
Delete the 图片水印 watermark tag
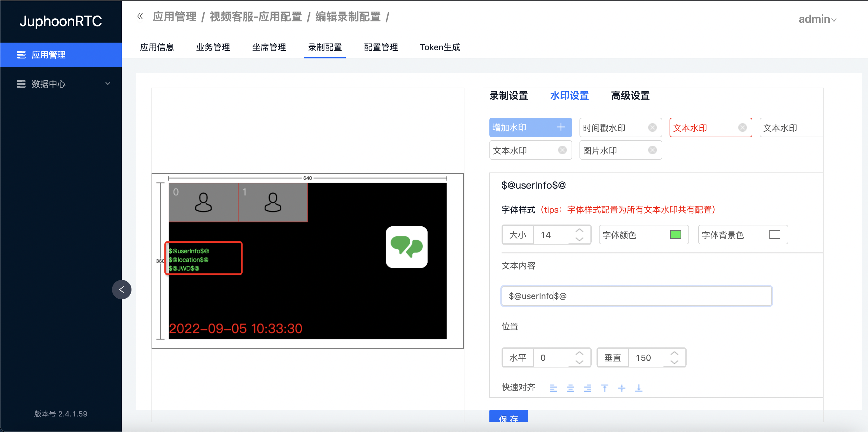pyautogui.click(x=652, y=150)
